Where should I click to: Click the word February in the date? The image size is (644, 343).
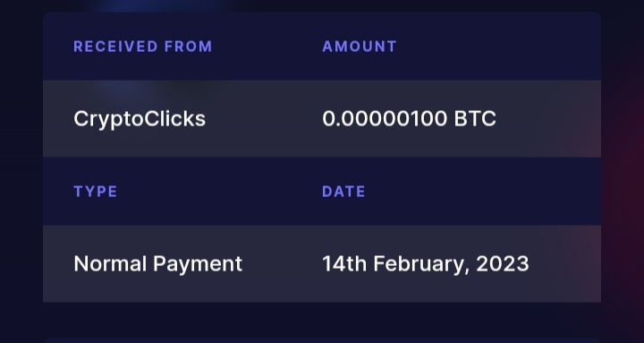pyautogui.click(x=419, y=265)
